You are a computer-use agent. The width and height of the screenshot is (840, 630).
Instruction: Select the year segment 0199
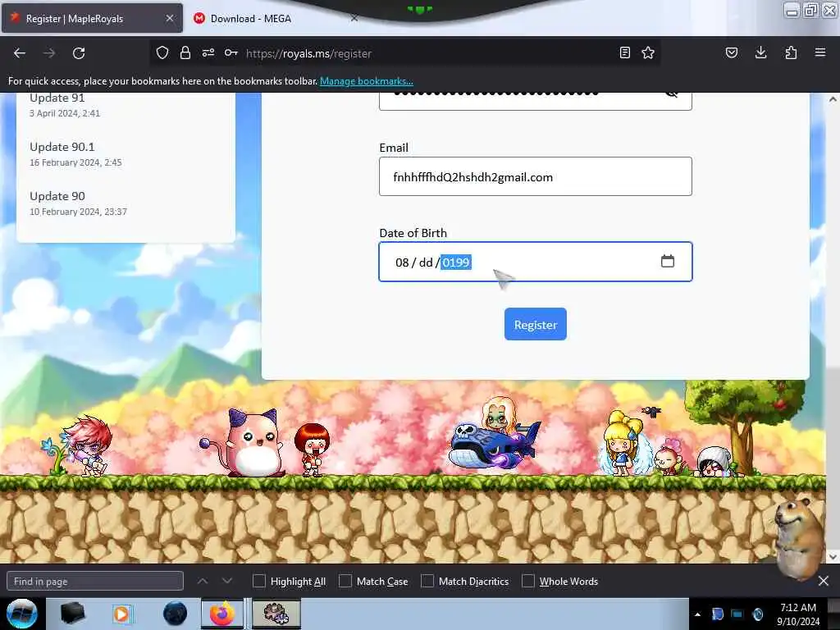(x=456, y=262)
